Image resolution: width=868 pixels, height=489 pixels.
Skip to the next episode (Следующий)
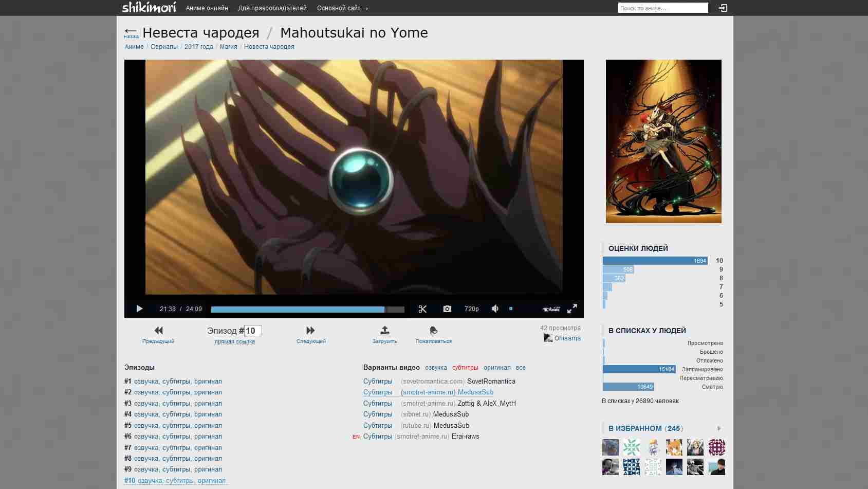(x=311, y=334)
